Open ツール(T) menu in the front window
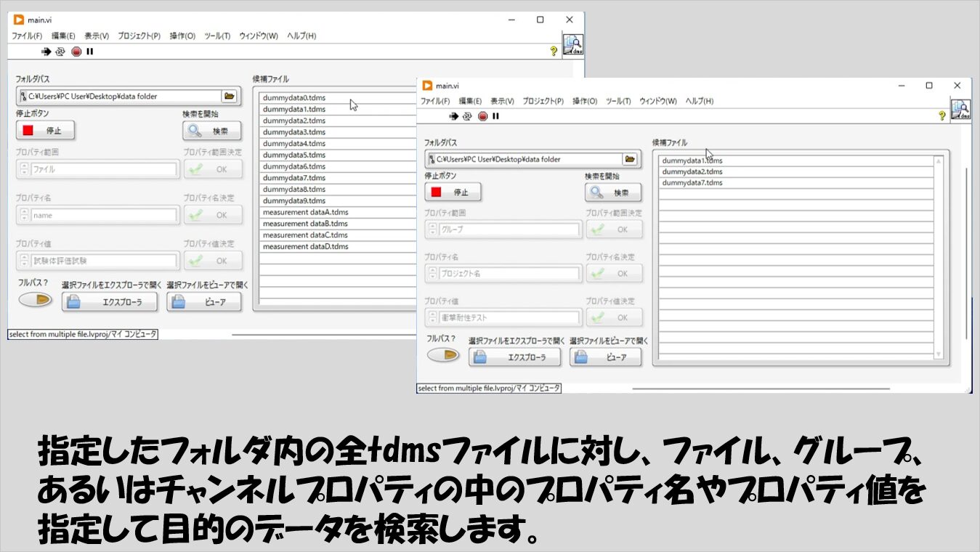 618,101
